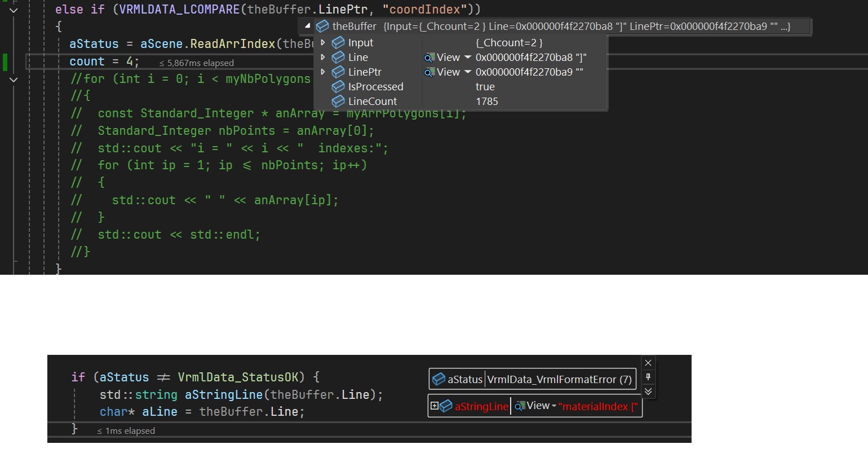Open View dropdown arrow for LinePtr row

[467, 72]
